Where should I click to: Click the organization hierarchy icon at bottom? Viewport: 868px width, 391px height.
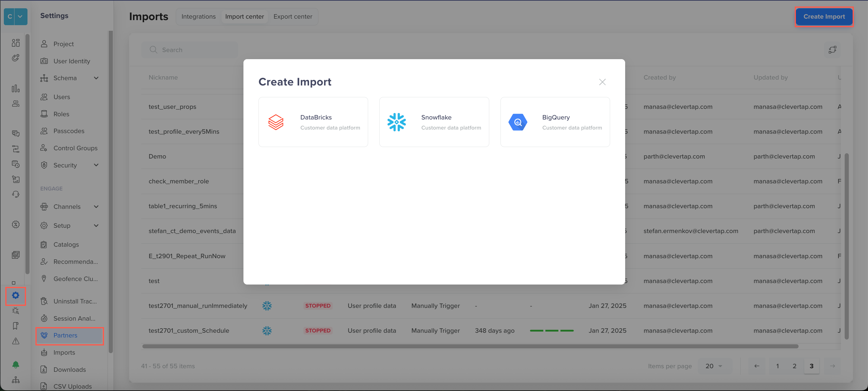15,380
